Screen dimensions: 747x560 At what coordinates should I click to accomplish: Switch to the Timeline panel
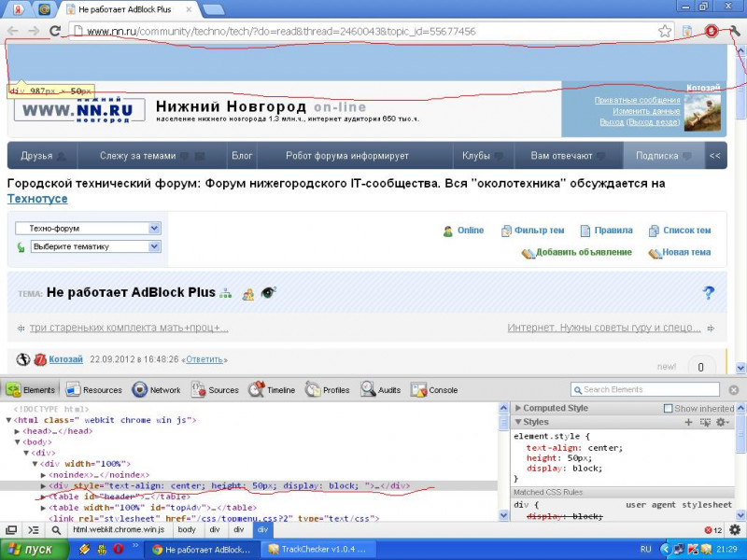(x=272, y=389)
